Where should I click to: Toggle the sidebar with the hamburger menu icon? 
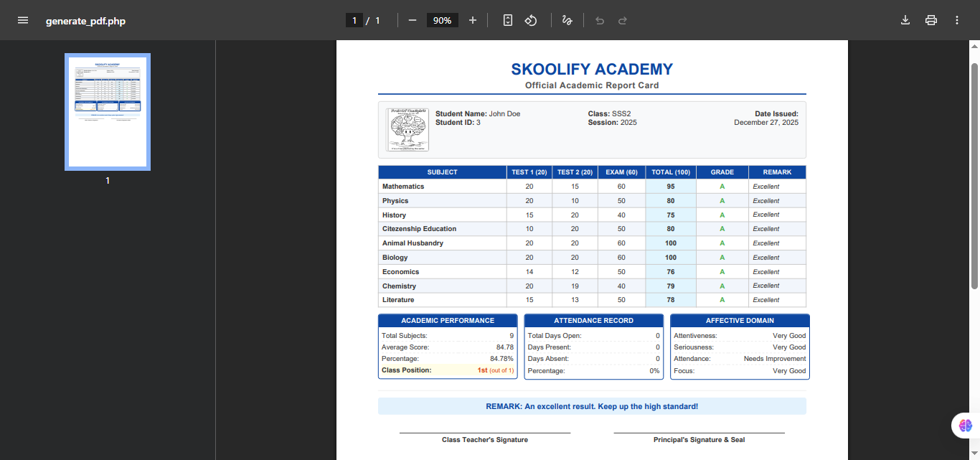click(x=23, y=20)
